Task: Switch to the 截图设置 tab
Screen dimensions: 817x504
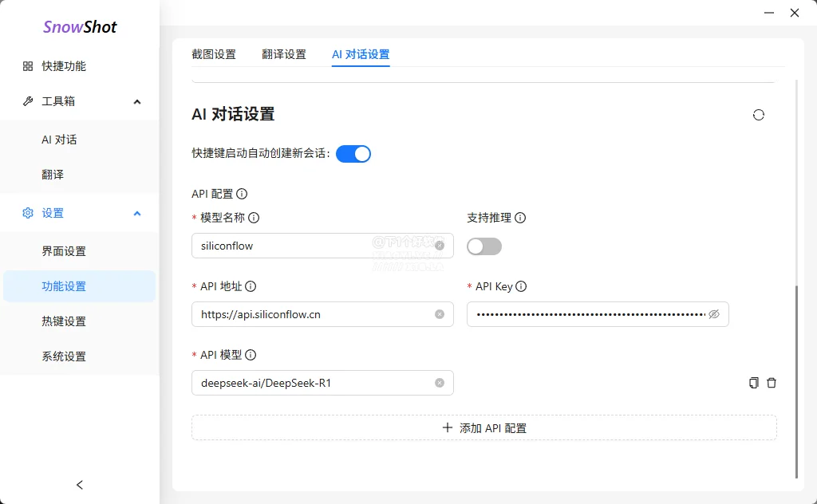Action: coord(214,54)
